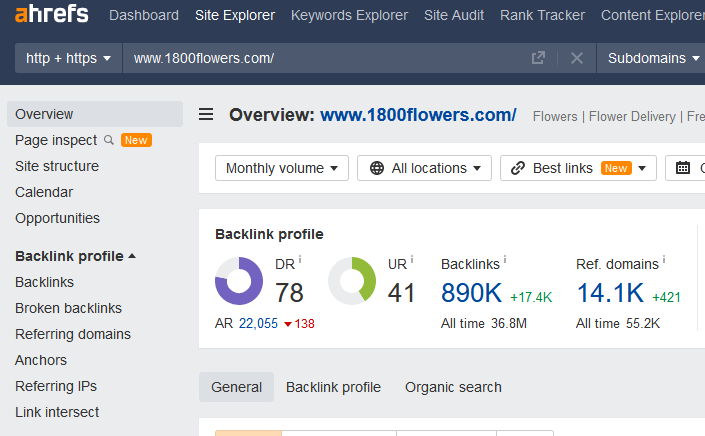Viewport: 705px width, 436px height.
Task: Open Page inspect in the sidebar
Action: click(56, 140)
